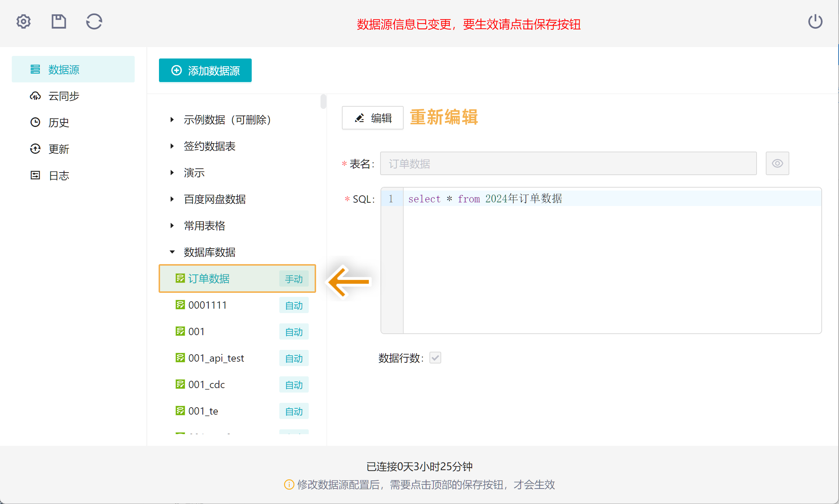
Task: Click the eye preview icon beside 表名
Action: [777, 163]
